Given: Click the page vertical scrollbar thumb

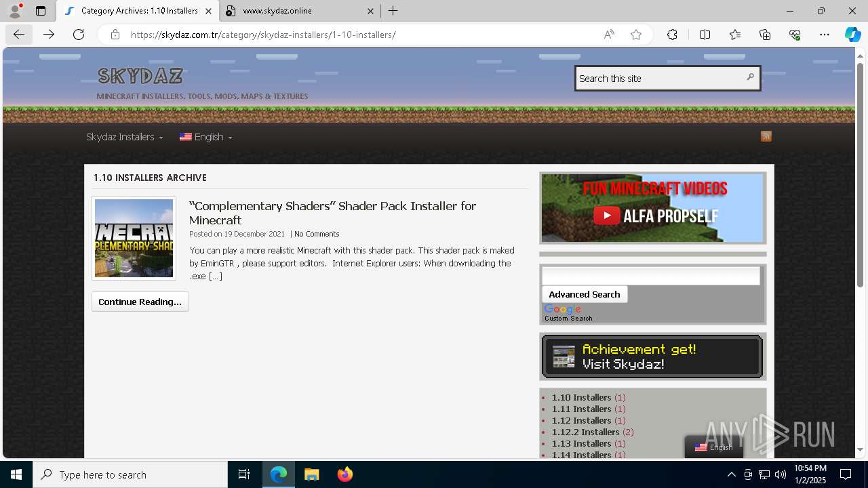Looking at the screenshot, I should click(860, 175).
